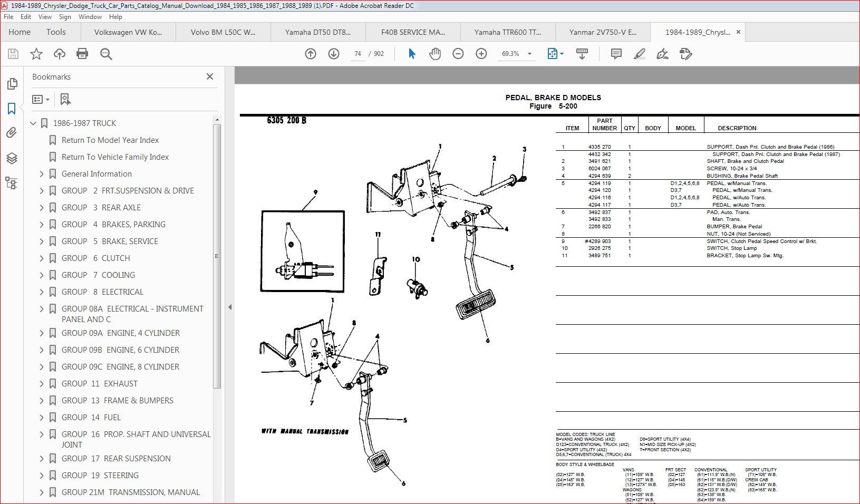This screenshot has width=860, height=504.
Task: Expand GROUP 19 STEERING bookmark
Action: click(42, 476)
